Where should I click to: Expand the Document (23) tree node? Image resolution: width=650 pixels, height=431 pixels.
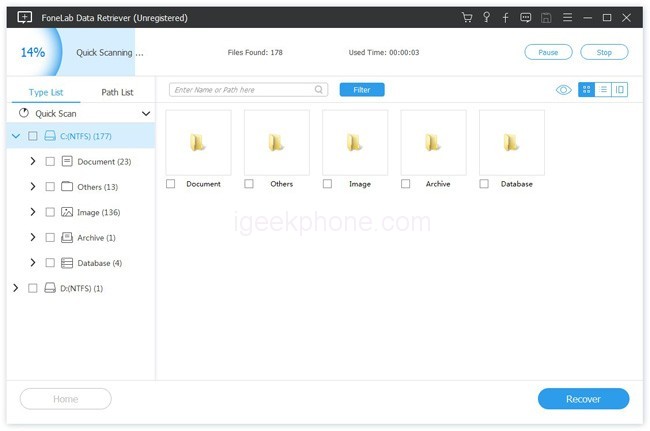[x=33, y=161]
